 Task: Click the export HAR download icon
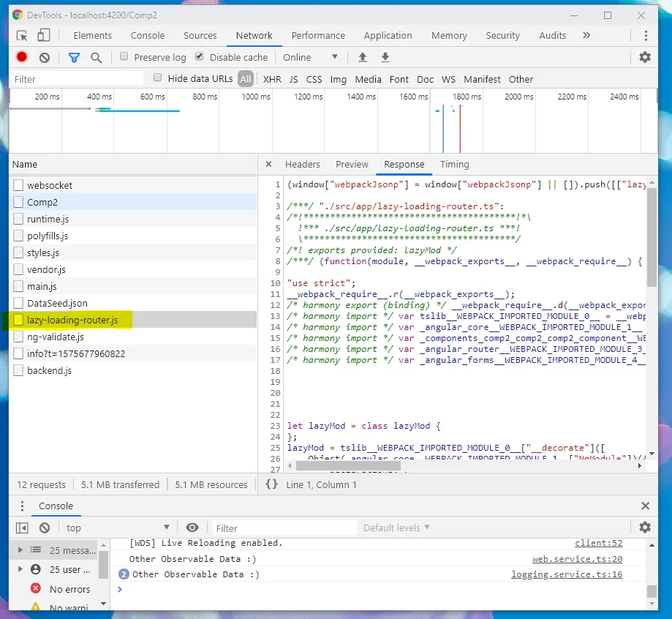pos(385,57)
